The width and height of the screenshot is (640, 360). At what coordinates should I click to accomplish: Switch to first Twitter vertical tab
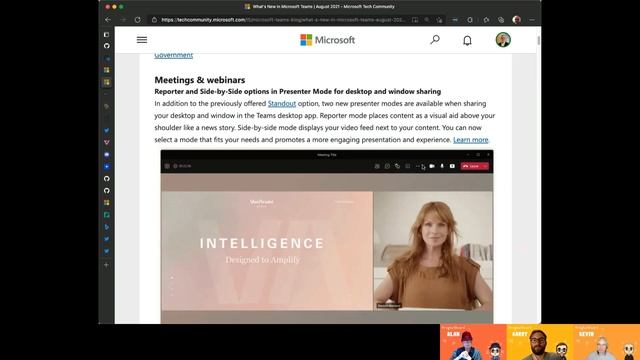click(x=107, y=131)
